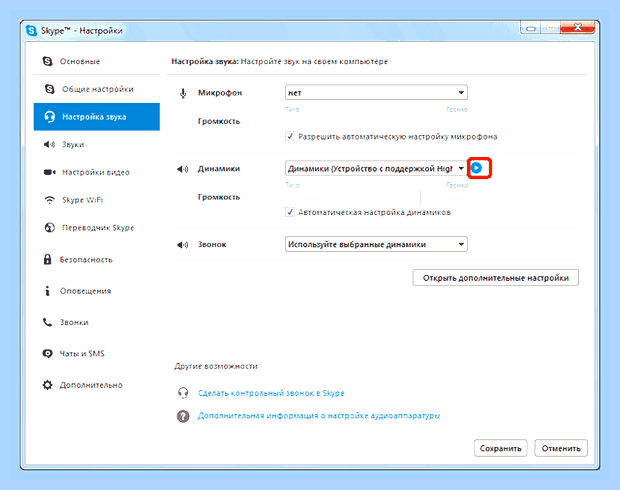
Task: Click the camera icon of Настройки видео
Action: point(49,172)
